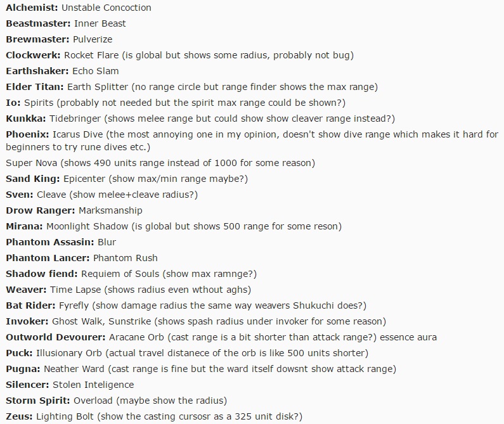Viewport: 504px width, 424px height.
Task: Click the Brewmaster bold label
Action: 37,39
